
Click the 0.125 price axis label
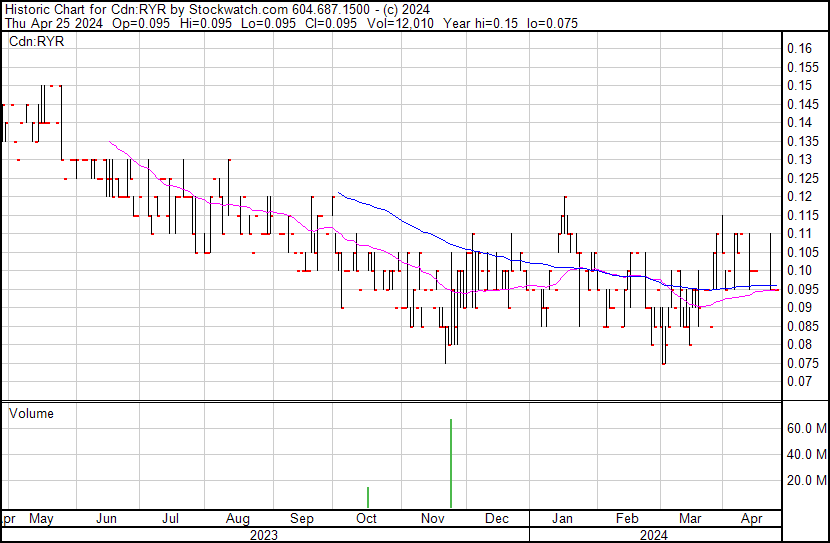[803, 178]
